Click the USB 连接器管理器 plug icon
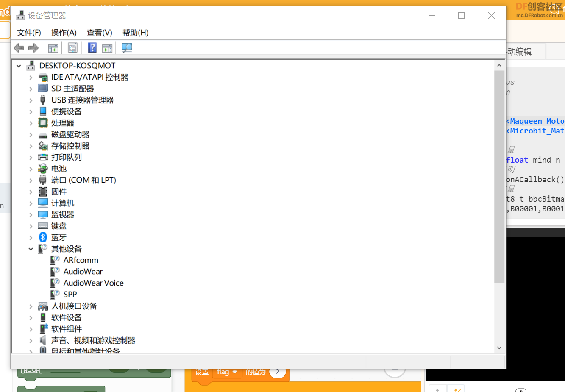 [43, 100]
